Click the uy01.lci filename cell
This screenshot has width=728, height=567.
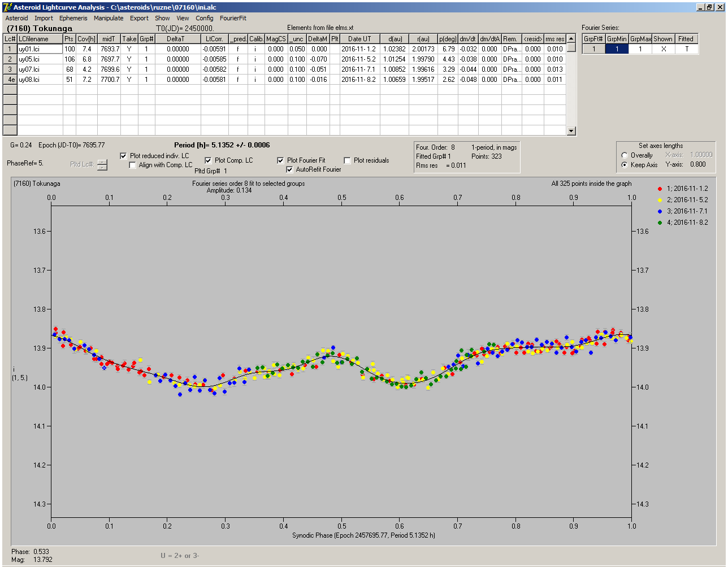[40, 49]
